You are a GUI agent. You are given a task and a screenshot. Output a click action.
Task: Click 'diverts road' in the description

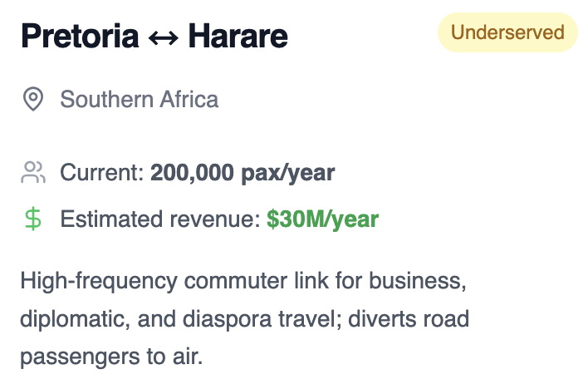click(x=409, y=319)
